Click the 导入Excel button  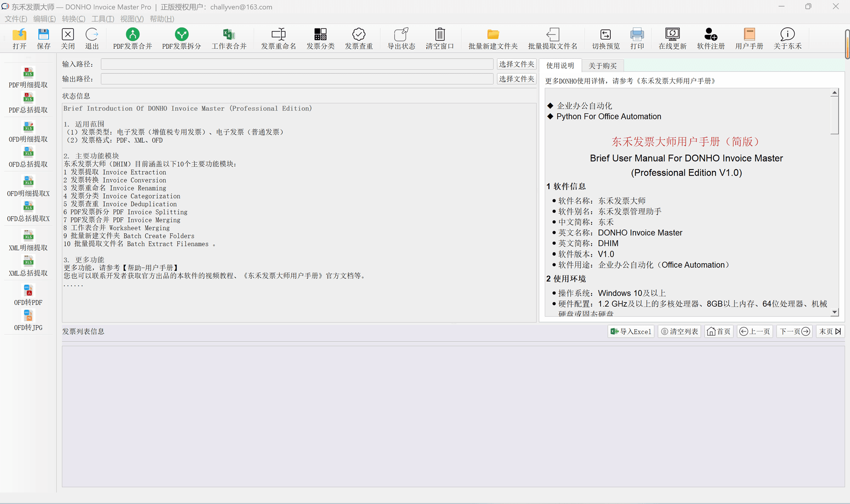(631, 331)
